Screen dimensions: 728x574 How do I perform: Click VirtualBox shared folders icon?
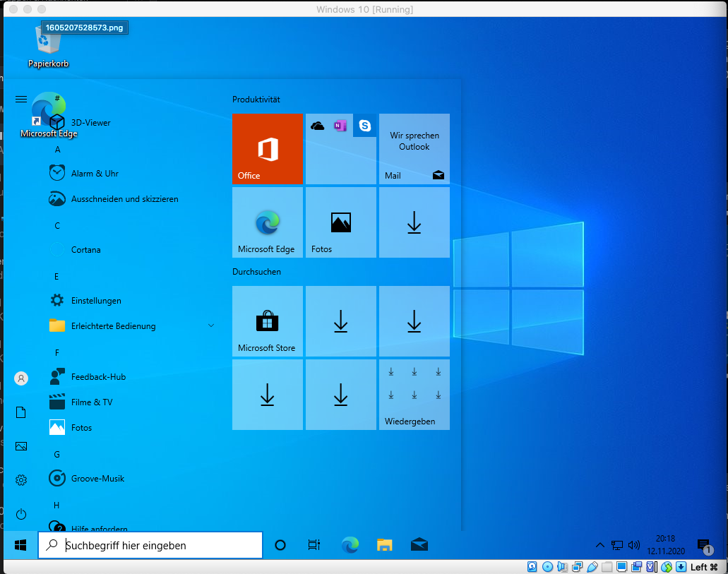(607, 567)
